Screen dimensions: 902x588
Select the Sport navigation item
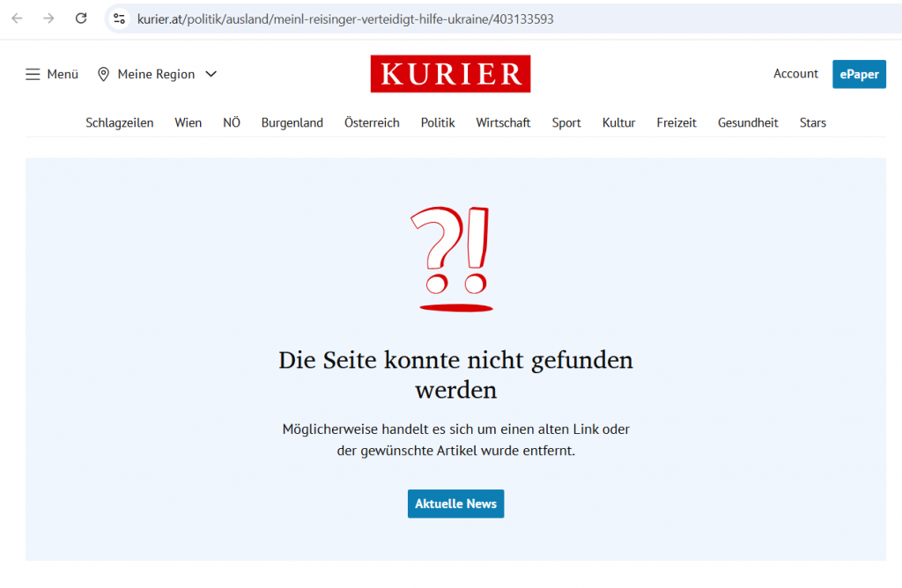[566, 123]
